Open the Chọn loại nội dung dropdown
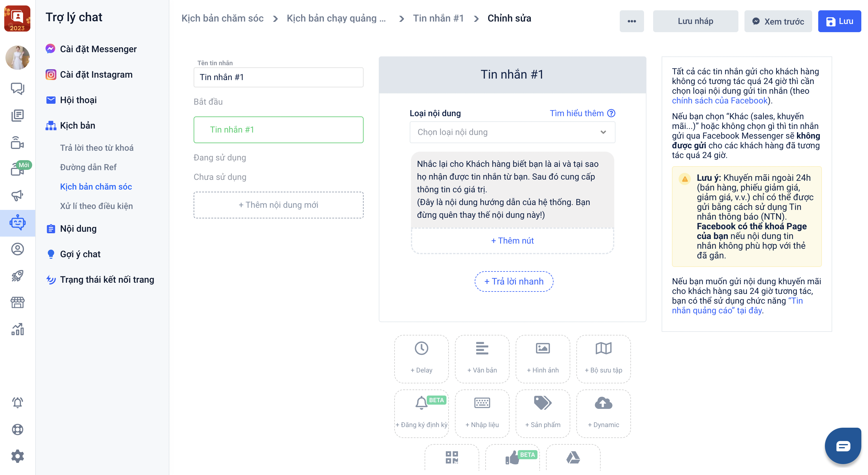 (x=512, y=132)
